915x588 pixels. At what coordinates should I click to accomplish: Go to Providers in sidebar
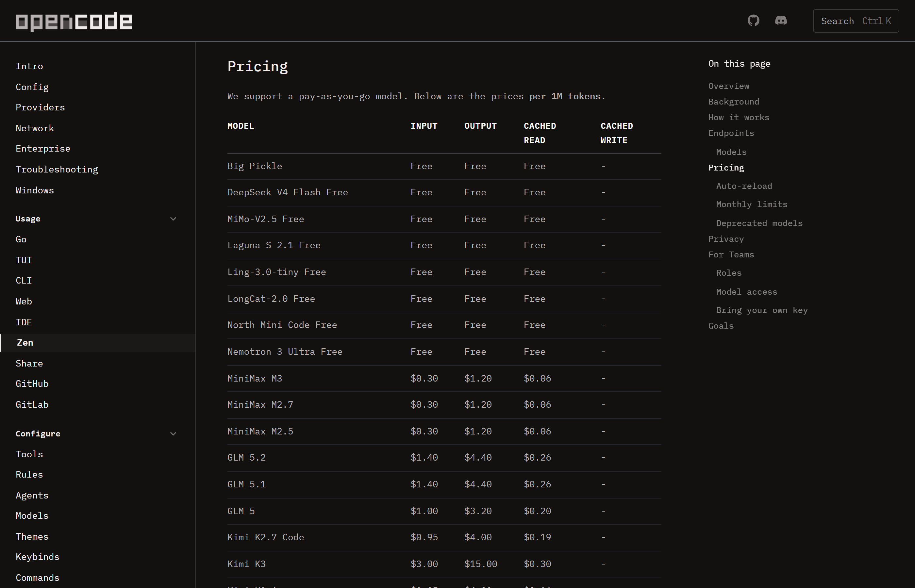(40, 107)
